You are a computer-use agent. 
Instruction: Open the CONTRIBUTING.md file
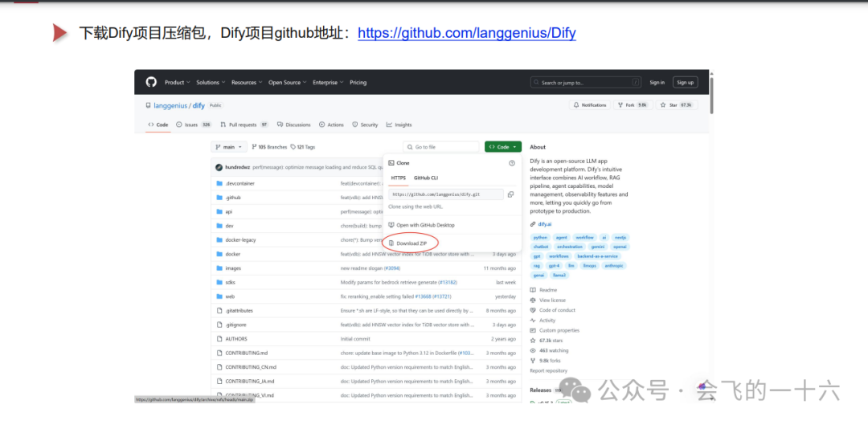(247, 353)
